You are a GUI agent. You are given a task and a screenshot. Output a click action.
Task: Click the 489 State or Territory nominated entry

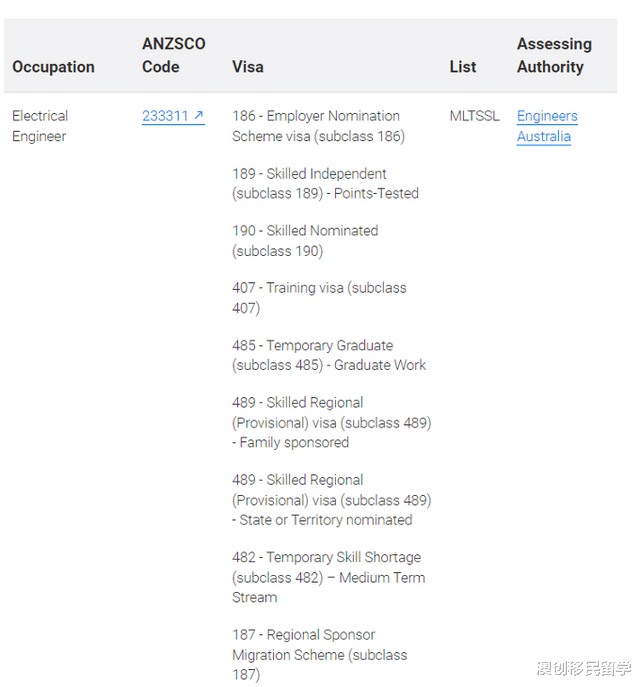(x=331, y=500)
